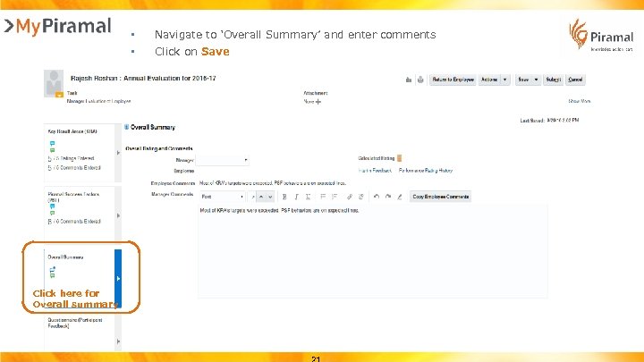The height and width of the screenshot is (362, 644).
Task: Click the plus icon to add attachment
Action: pos(318,101)
